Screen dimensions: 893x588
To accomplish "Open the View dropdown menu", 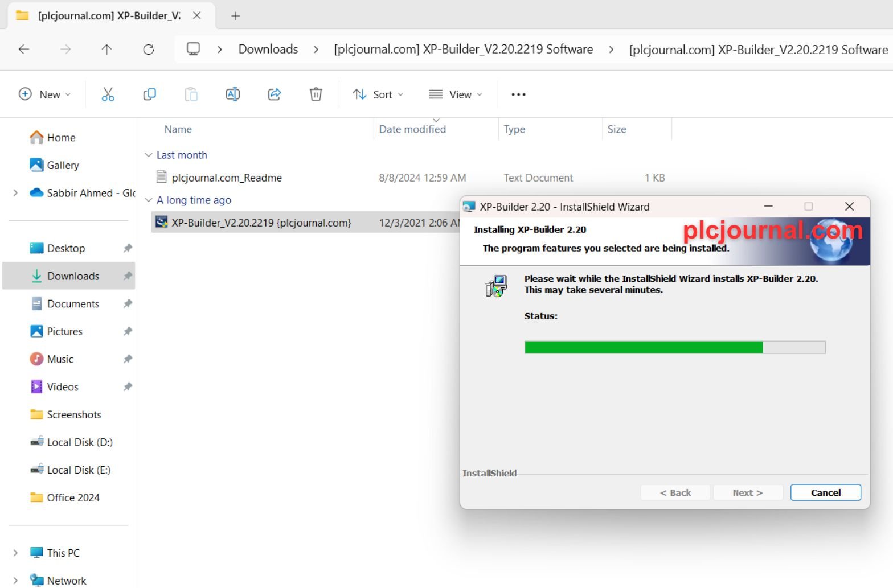I will click(456, 94).
